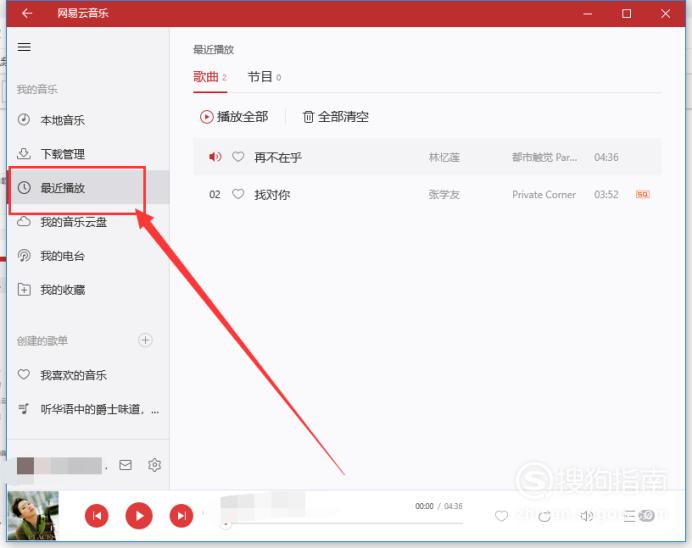Select song title 找对你
The image size is (692, 548).
click(272, 195)
